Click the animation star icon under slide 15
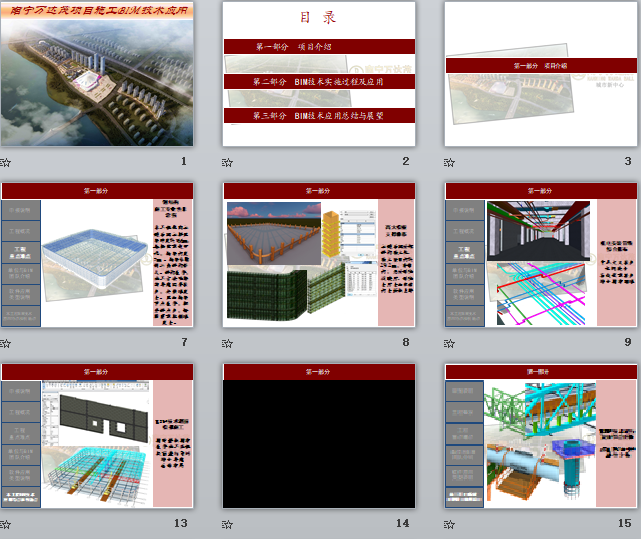This screenshot has width=641, height=539. pos(449,524)
